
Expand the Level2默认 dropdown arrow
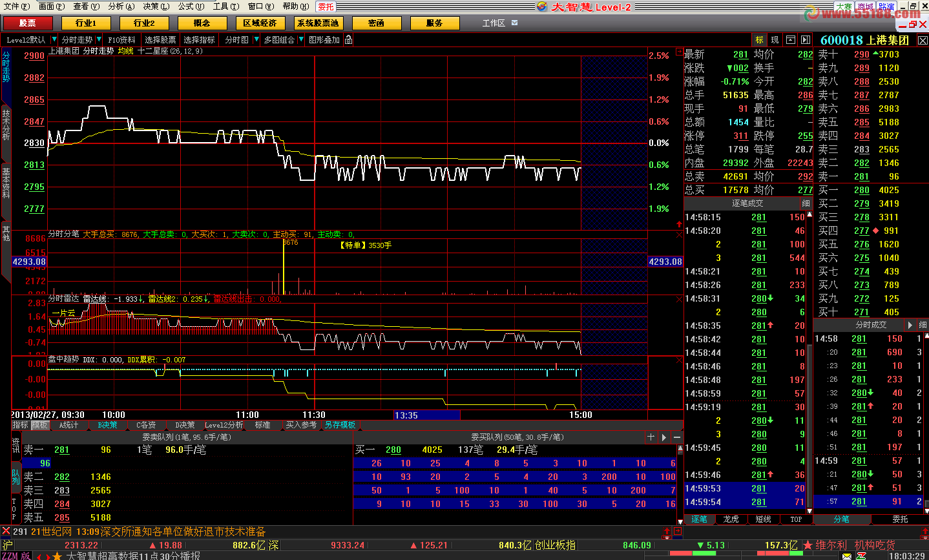(54, 39)
